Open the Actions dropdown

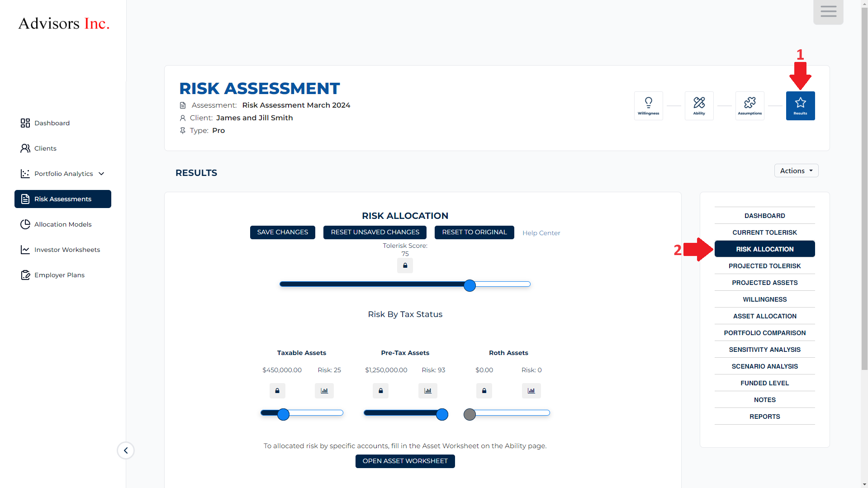coord(796,171)
